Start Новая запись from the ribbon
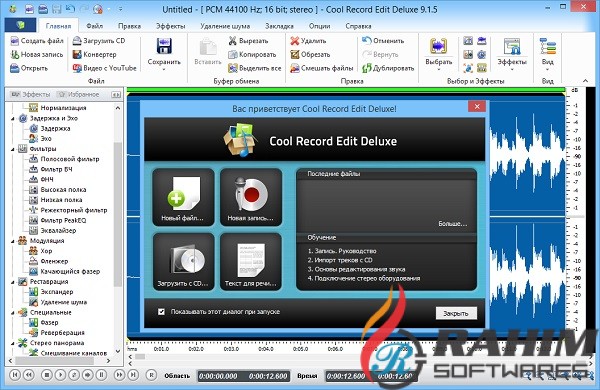This screenshot has width=600, height=390. [x=37, y=54]
